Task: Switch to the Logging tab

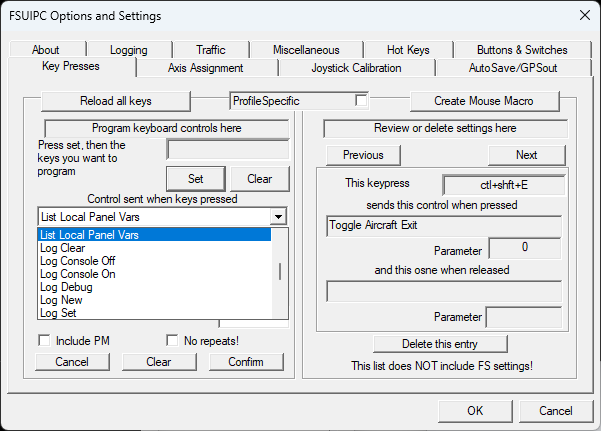Action: pyautogui.click(x=129, y=49)
